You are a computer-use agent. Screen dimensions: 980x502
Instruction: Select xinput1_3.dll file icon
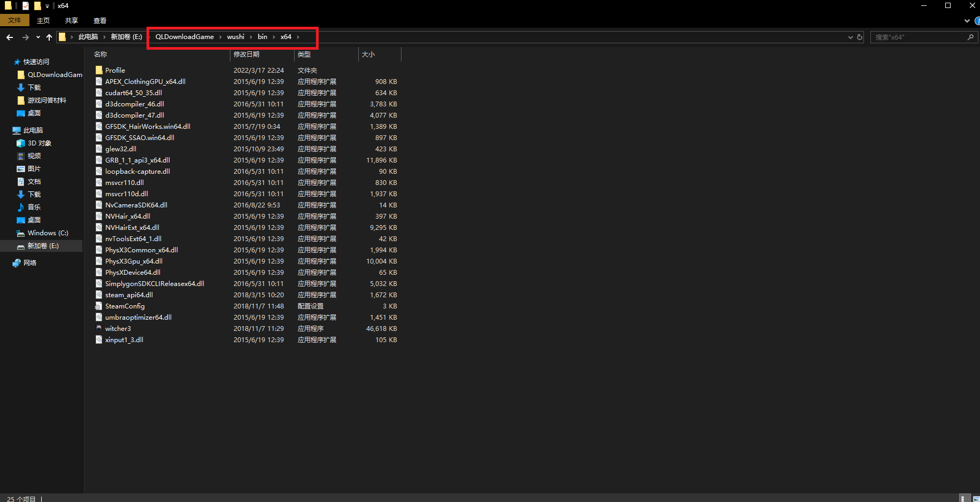pos(99,339)
